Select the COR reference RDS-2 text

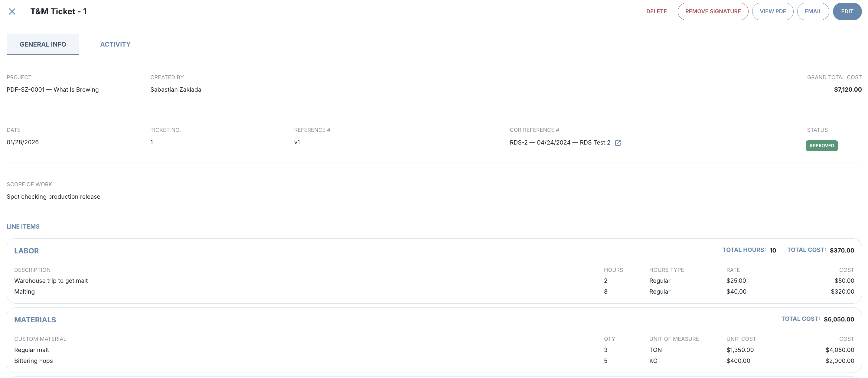pyautogui.click(x=560, y=142)
